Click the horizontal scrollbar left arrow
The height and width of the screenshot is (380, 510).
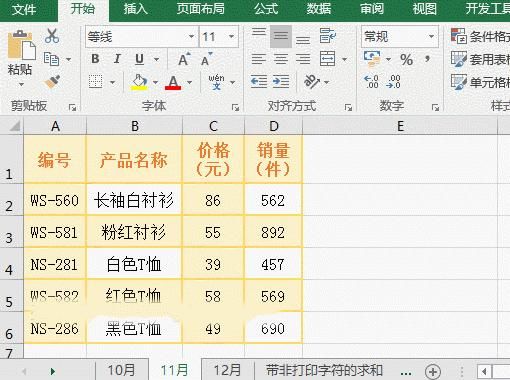(484, 371)
